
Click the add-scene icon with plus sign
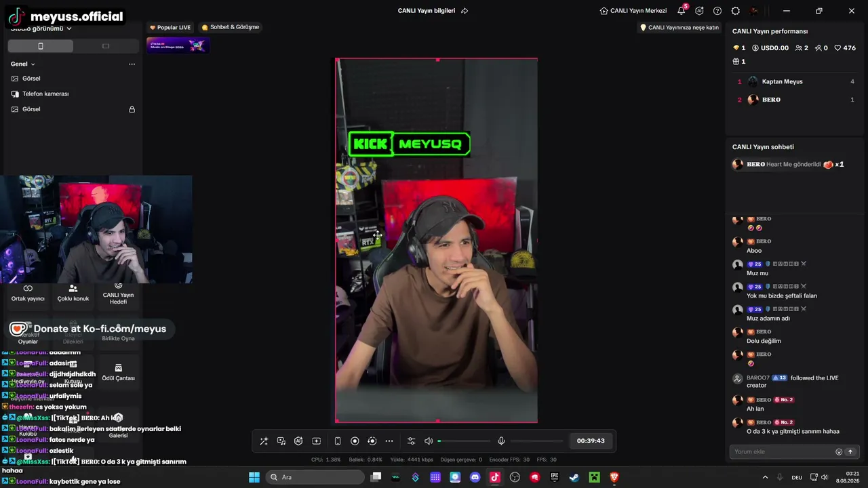[x=316, y=441]
